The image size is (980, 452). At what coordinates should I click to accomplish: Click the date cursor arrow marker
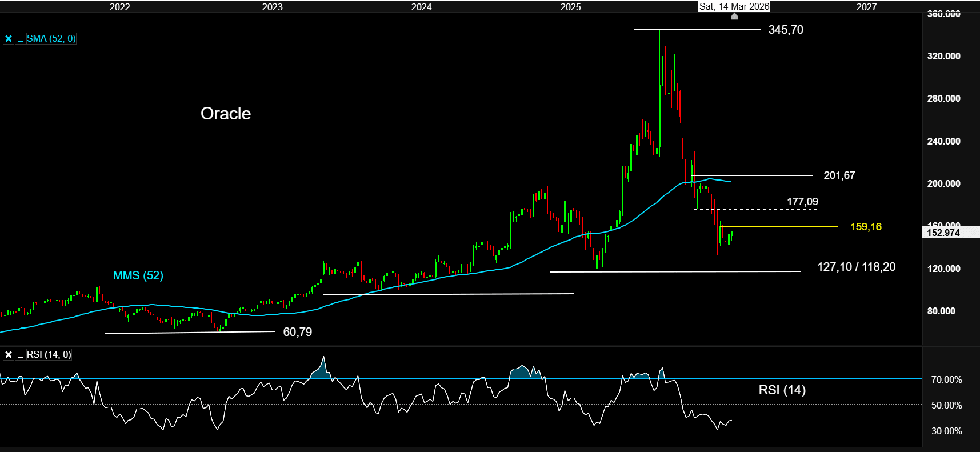tap(734, 17)
